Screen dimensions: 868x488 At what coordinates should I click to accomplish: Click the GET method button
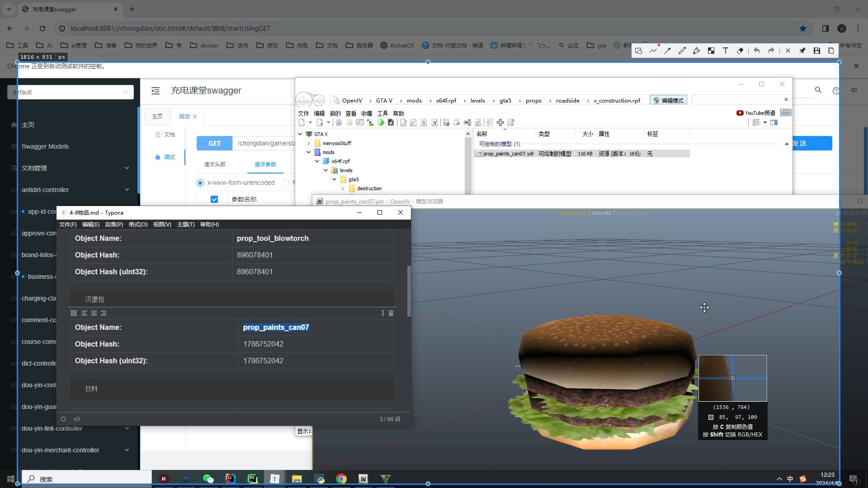pyautogui.click(x=215, y=144)
